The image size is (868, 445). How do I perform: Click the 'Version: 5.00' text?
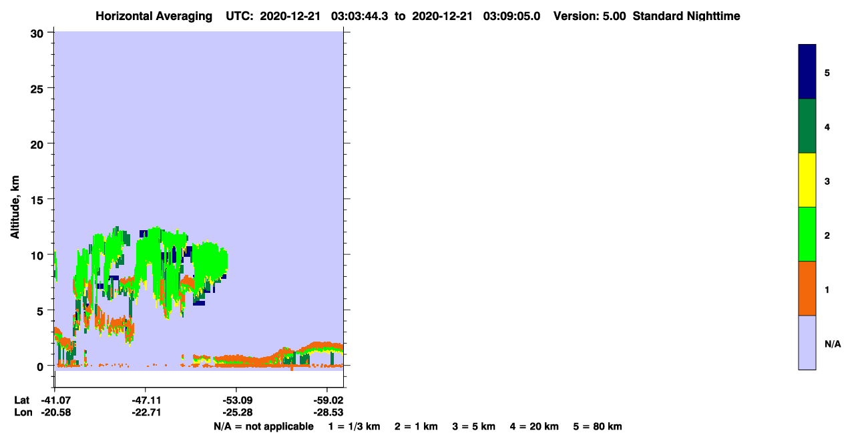[589, 16]
